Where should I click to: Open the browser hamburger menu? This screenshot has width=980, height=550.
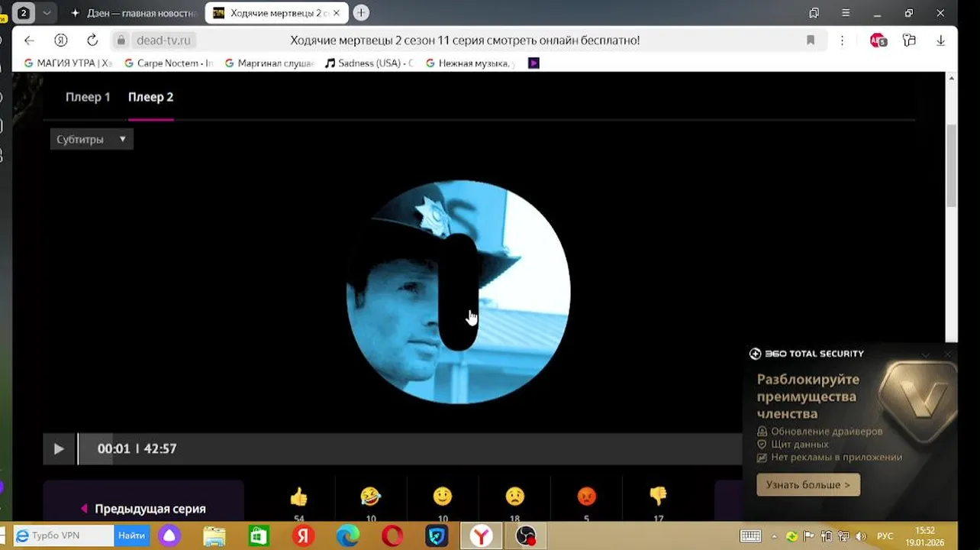point(846,13)
